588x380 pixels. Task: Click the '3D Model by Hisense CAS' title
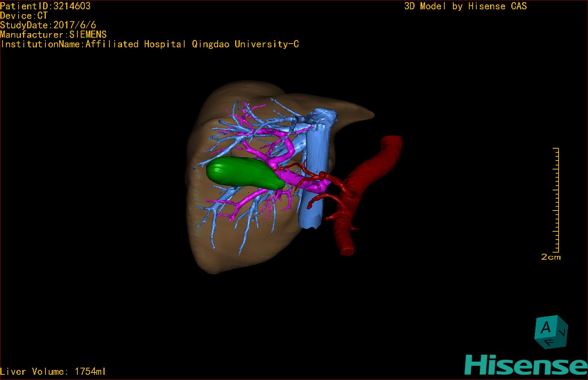click(466, 6)
